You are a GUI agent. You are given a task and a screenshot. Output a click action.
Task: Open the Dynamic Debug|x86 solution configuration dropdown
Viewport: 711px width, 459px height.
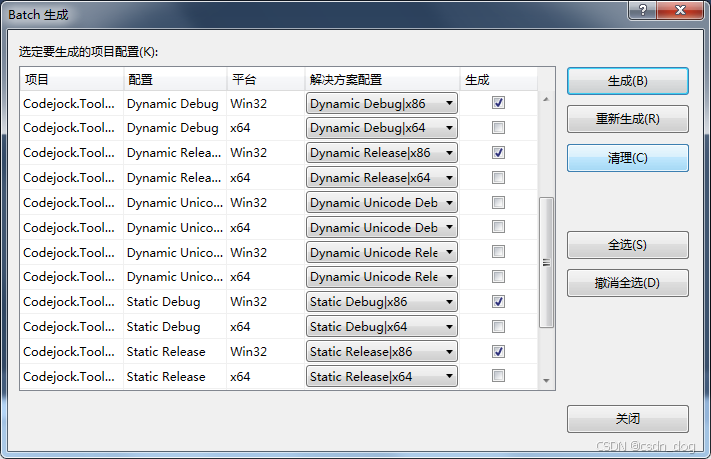click(x=381, y=103)
